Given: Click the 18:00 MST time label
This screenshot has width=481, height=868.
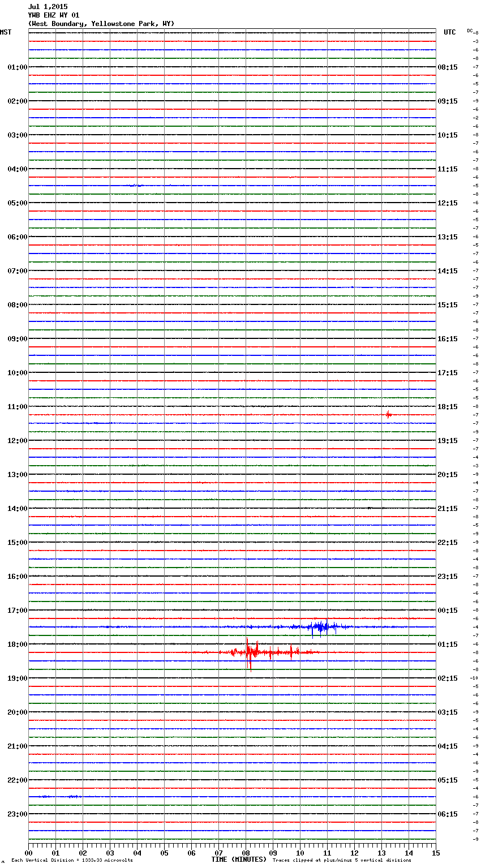Looking at the screenshot, I should point(17,644).
